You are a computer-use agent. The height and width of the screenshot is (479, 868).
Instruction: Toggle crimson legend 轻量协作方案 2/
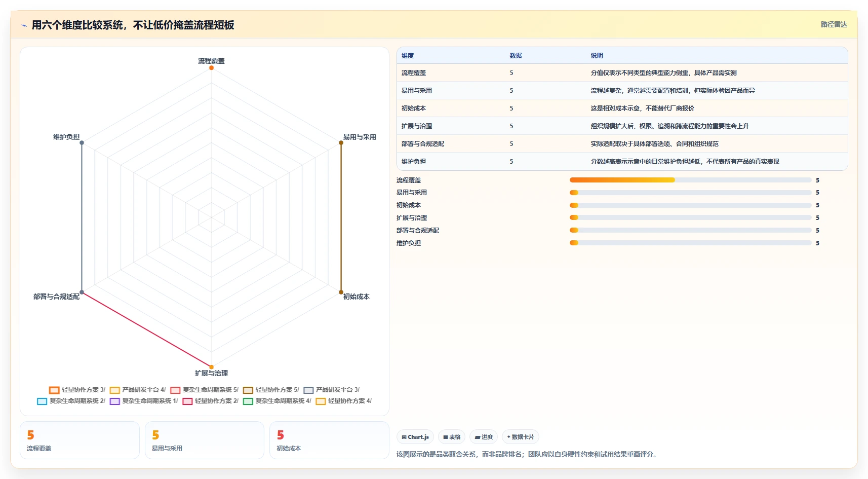coord(210,401)
